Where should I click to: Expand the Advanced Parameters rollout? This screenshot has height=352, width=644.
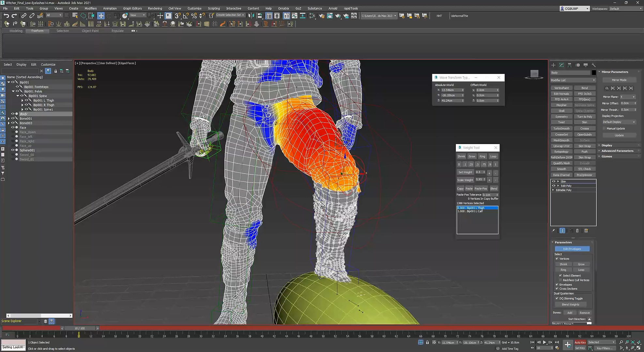tap(617, 151)
